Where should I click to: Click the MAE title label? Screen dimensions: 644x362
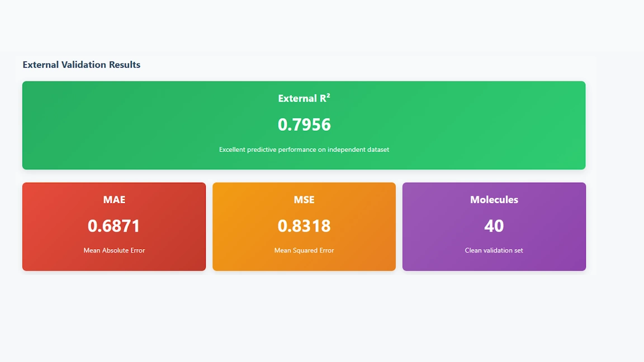pos(114,199)
